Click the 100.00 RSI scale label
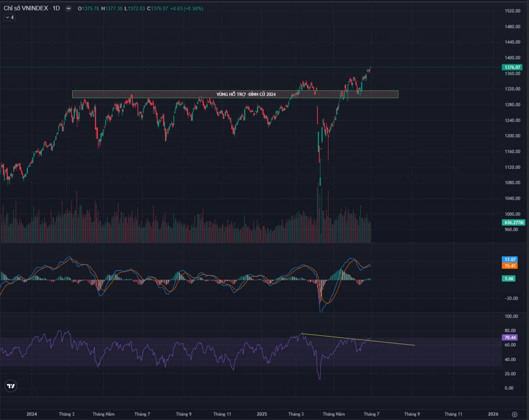The height and width of the screenshot is (420, 529). coord(511,316)
